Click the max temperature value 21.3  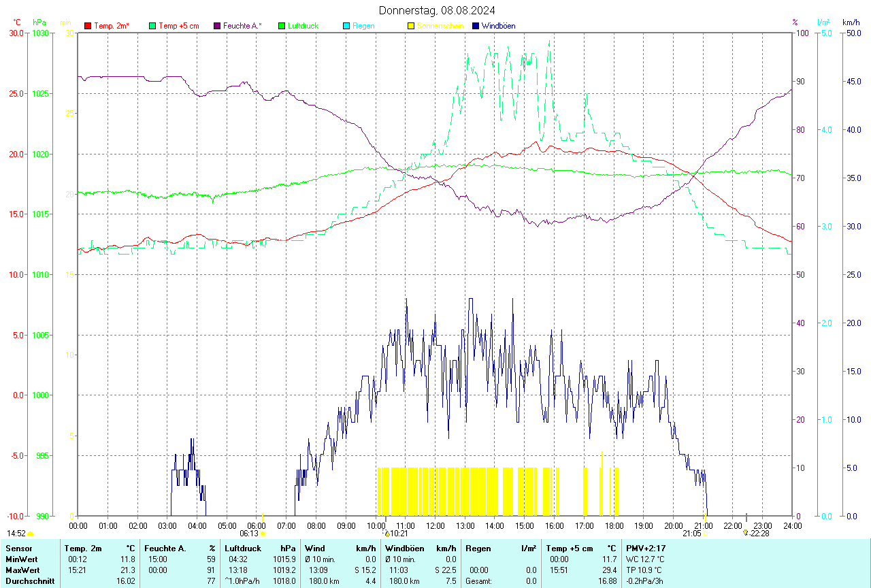tap(129, 570)
